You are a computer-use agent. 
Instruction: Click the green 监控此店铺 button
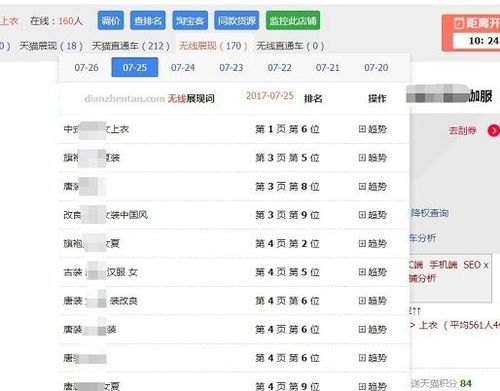click(293, 21)
